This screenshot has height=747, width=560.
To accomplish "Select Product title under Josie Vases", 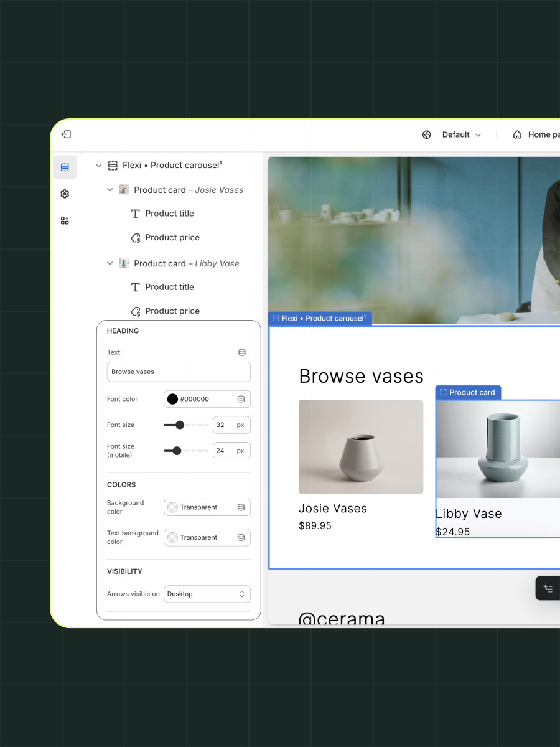I will 169,214.
